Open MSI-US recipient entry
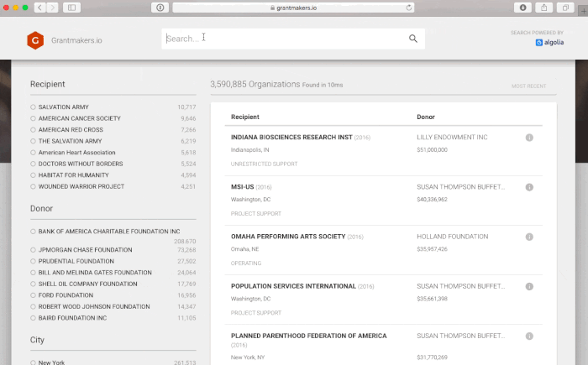This screenshot has height=365, width=588. [x=242, y=186]
